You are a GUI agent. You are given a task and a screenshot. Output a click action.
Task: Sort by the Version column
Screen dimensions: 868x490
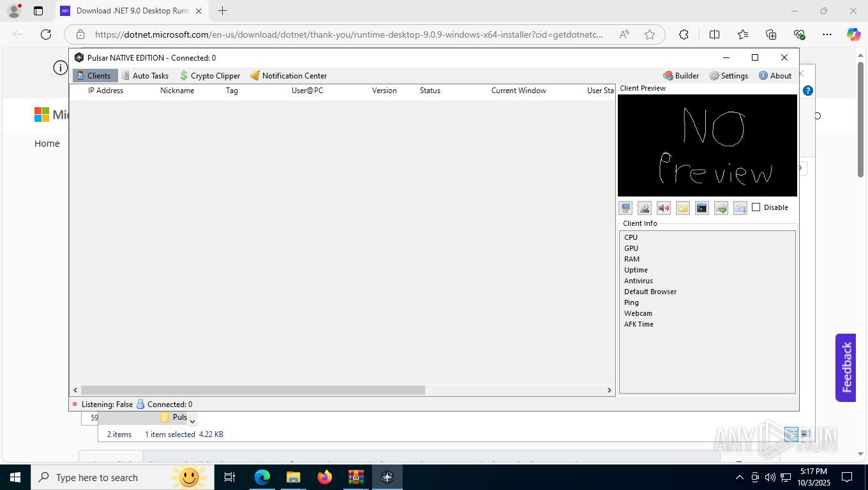(384, 91)
